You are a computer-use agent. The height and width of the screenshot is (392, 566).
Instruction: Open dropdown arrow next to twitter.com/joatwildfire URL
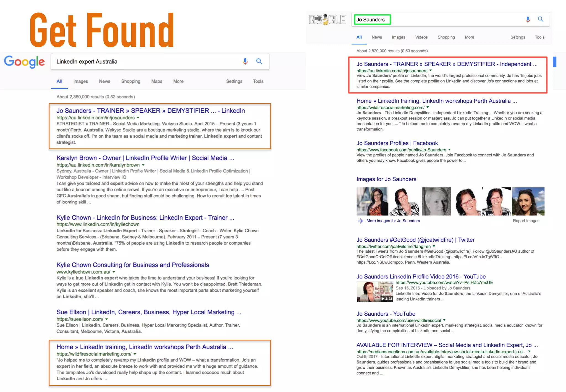coord(434,246)
